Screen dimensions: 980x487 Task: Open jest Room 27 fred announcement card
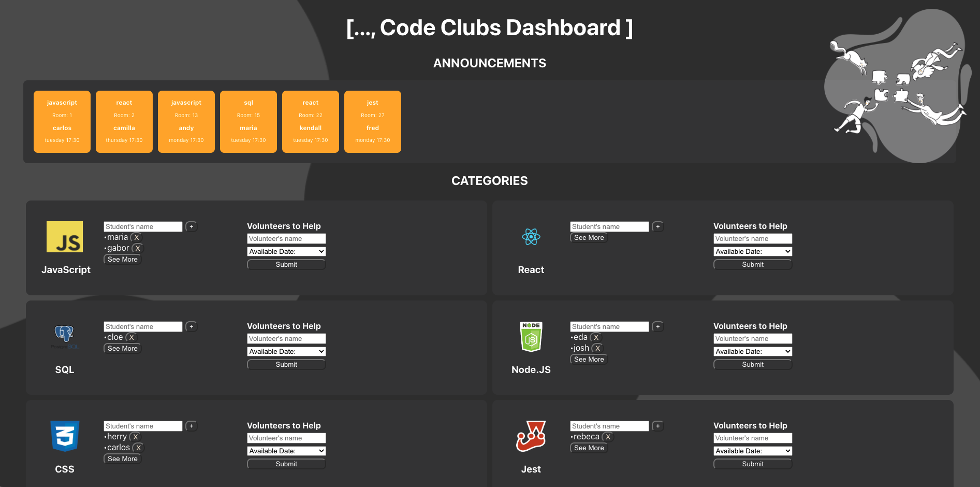(x=373, y=122)
